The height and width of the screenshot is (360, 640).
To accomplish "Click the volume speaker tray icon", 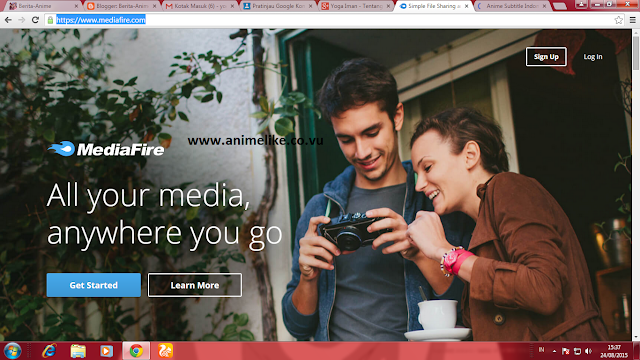I will pyautogui.click(x=588, y=351).
